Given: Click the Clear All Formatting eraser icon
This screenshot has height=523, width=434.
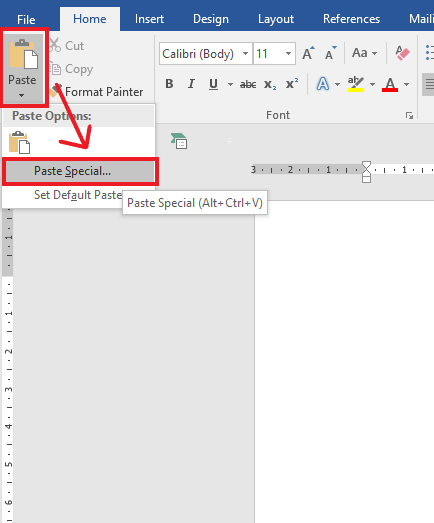Looking at the screenshot, I should tap(402, 53).
